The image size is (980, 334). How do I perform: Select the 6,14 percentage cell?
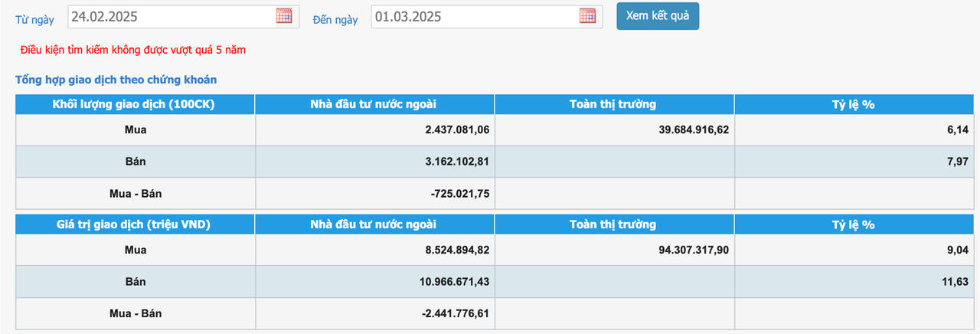(x=957, y=130)
